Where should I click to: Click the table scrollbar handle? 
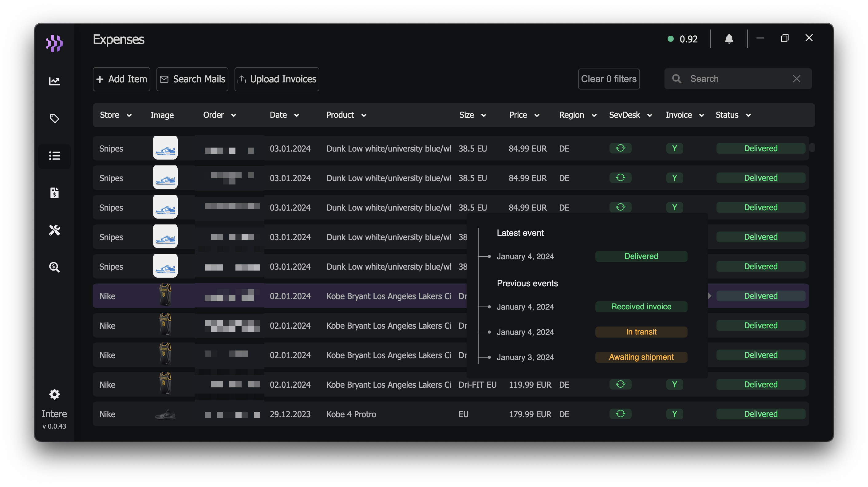[812, 148]
